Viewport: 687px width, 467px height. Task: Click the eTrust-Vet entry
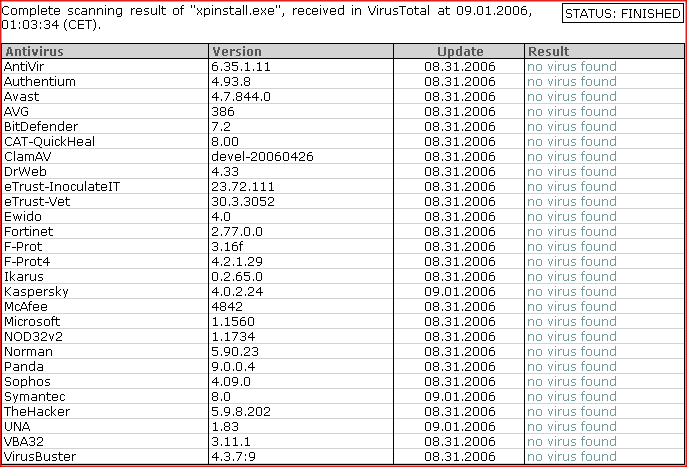(37, 202)
